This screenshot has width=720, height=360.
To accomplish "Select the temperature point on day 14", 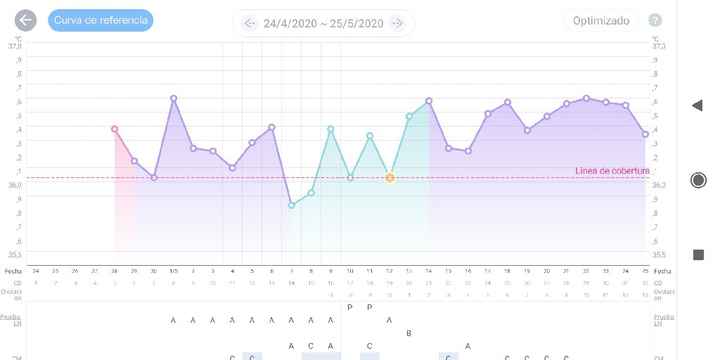I will point(429,101).
